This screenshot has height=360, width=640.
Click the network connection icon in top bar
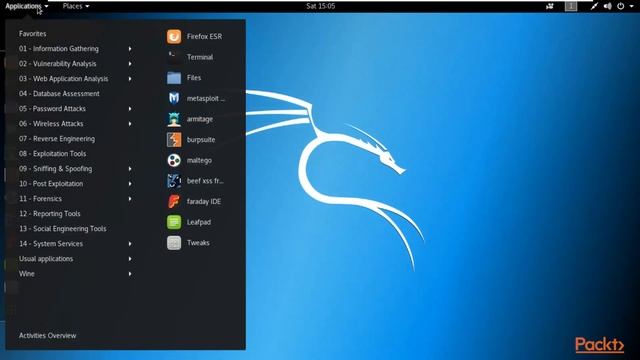[594, 6]
